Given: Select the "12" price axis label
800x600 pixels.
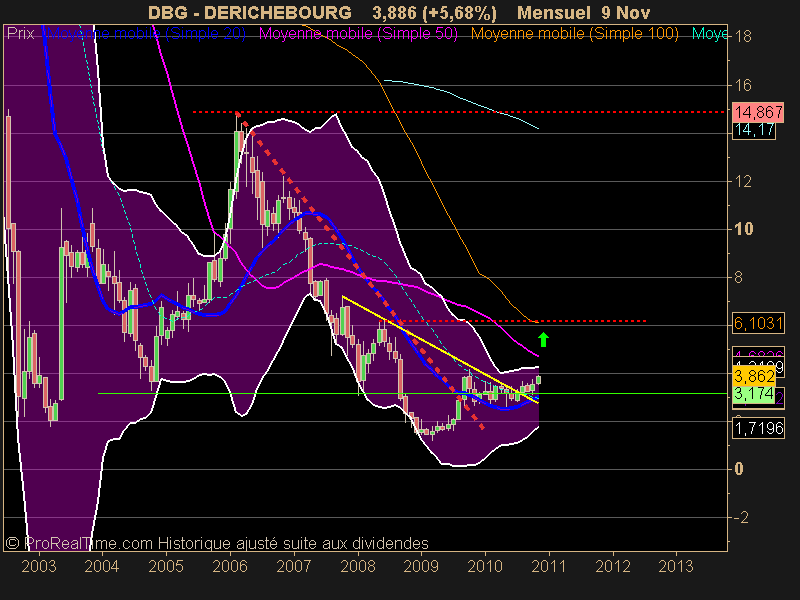Looking at the screenshot, I should 743,181.
